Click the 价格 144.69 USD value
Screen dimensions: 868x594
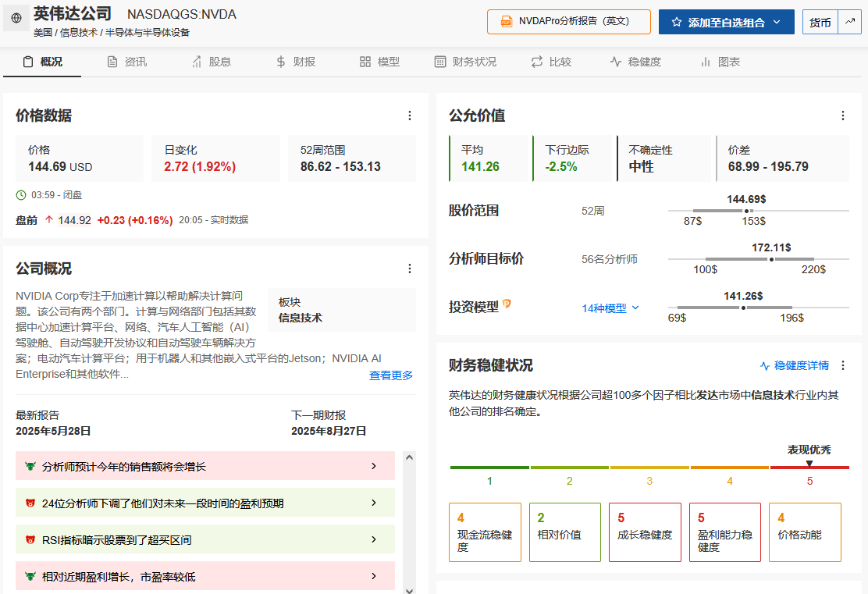(x=60, y=166)
